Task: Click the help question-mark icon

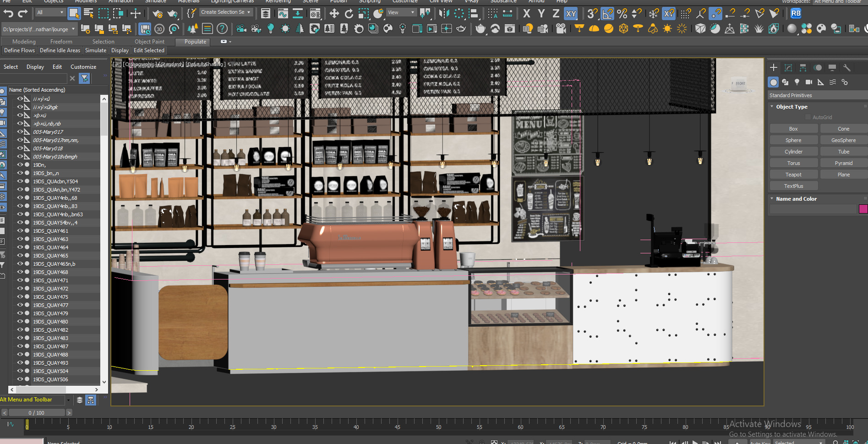Action: point(222,29)
